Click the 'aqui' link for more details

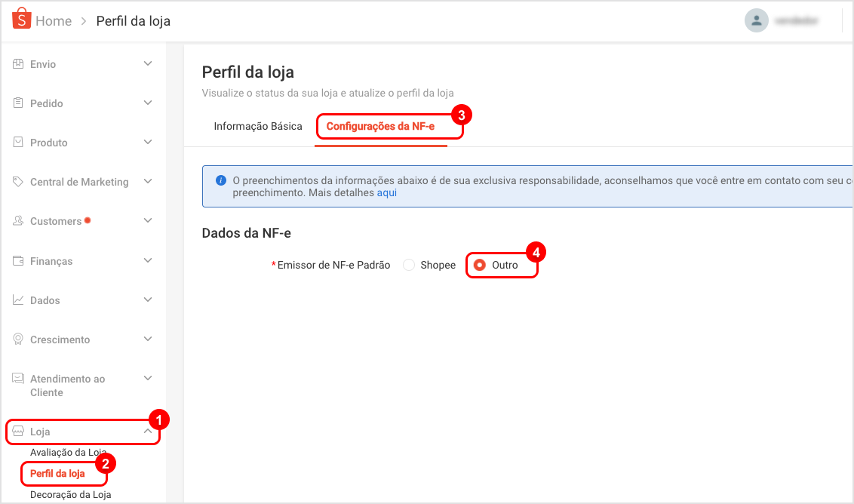point(387,192)
